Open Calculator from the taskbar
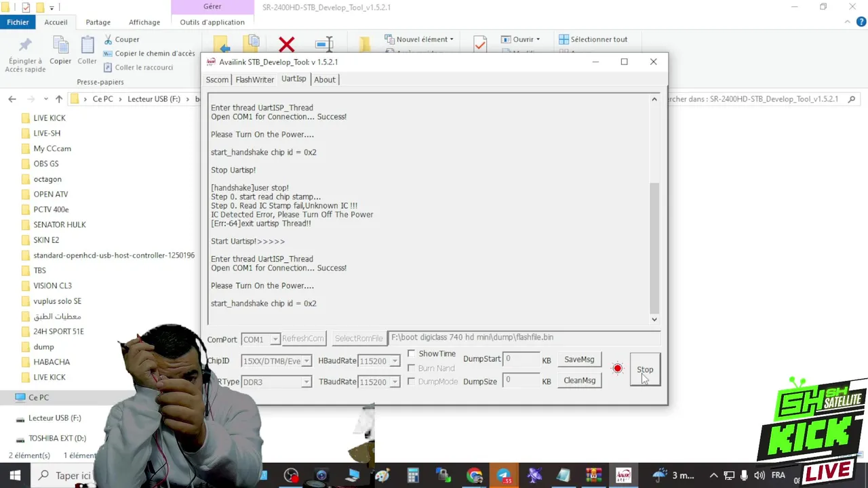Image resolution: width=868 pixels, height=488 pixels. (x=413, y=475)
